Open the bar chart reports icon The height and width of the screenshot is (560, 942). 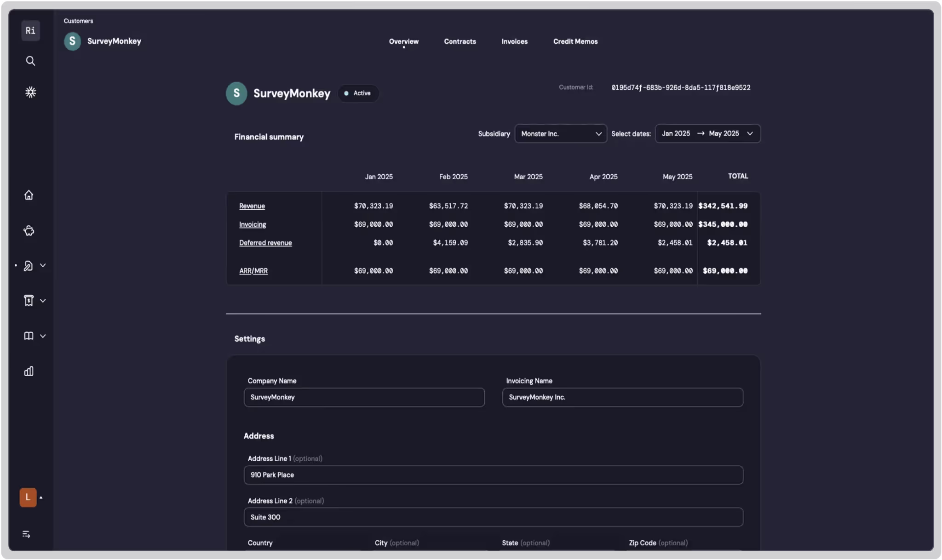pyautogui.click(x=29, y=371)
